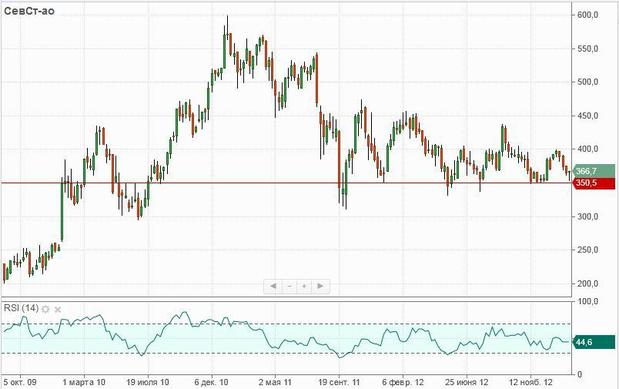Click the 200,0 price axis label
Screen dimensions: 619x389
tap(588, 284)
